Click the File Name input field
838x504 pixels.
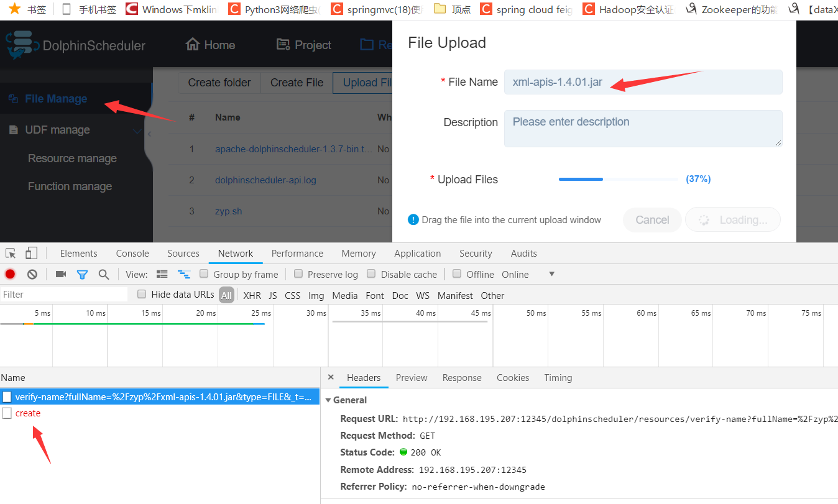[x=643, y=81]
